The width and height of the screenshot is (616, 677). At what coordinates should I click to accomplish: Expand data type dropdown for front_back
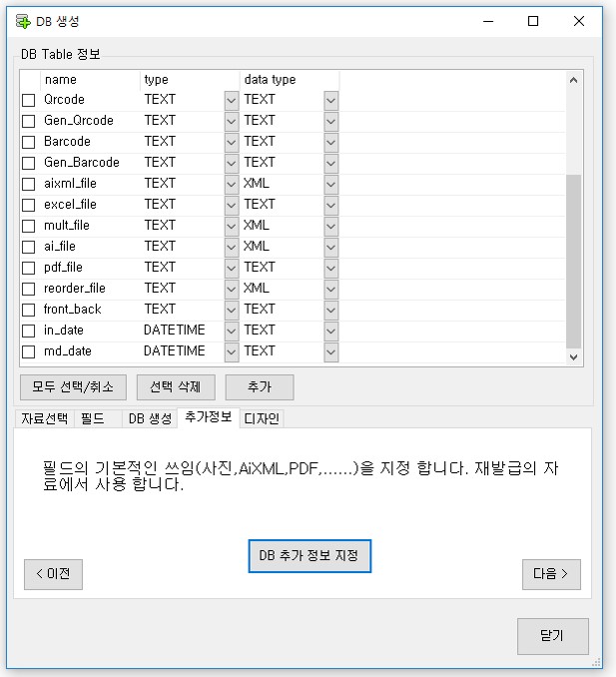coord(330,310)
